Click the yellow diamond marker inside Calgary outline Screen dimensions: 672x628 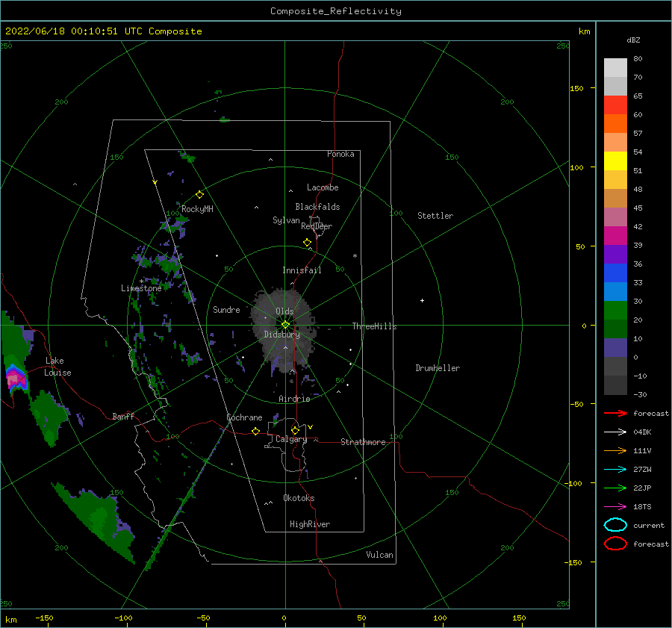pos(295,430)
